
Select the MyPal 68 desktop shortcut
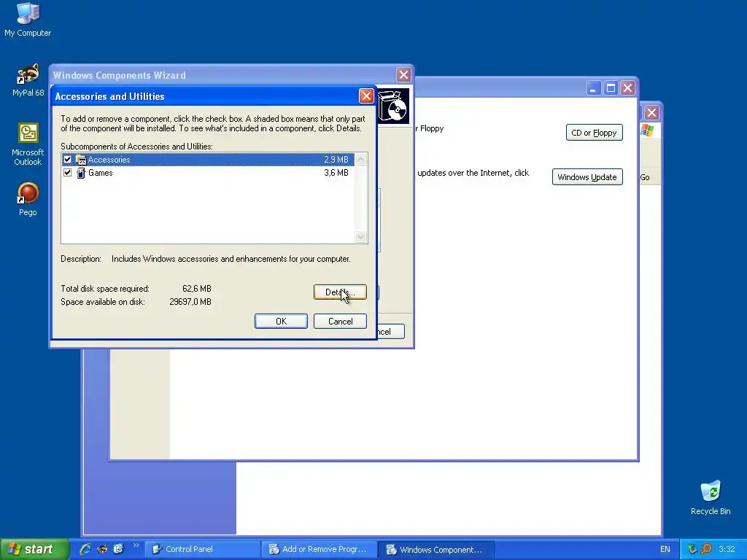(x=28, y=80)
